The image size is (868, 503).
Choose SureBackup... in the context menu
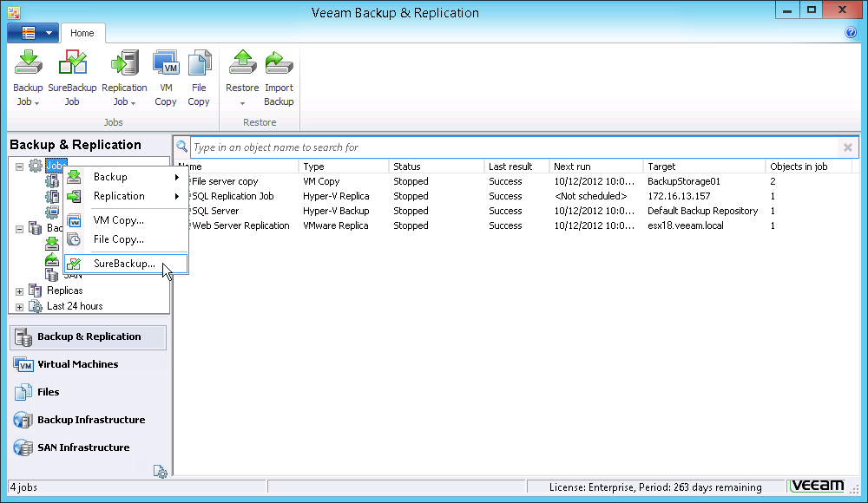click(126, 264)
